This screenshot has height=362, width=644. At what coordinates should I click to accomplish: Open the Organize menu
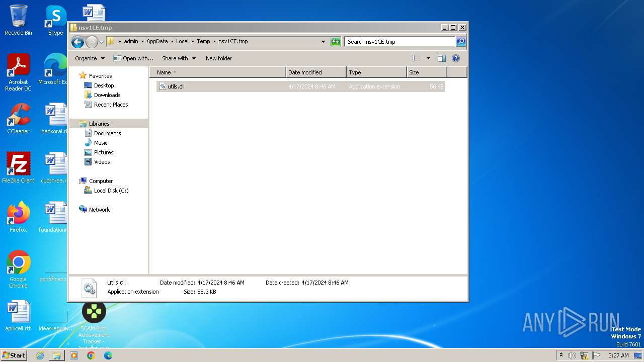[90, 58]
